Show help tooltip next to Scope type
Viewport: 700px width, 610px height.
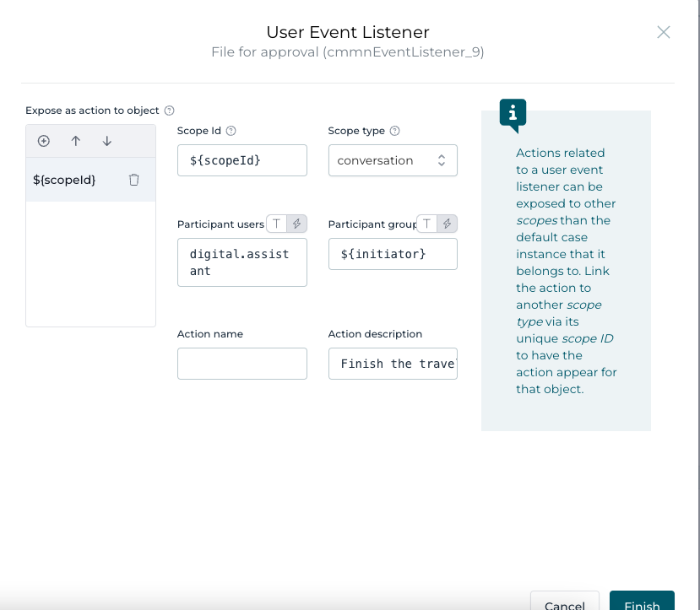(x=394, y=131)
